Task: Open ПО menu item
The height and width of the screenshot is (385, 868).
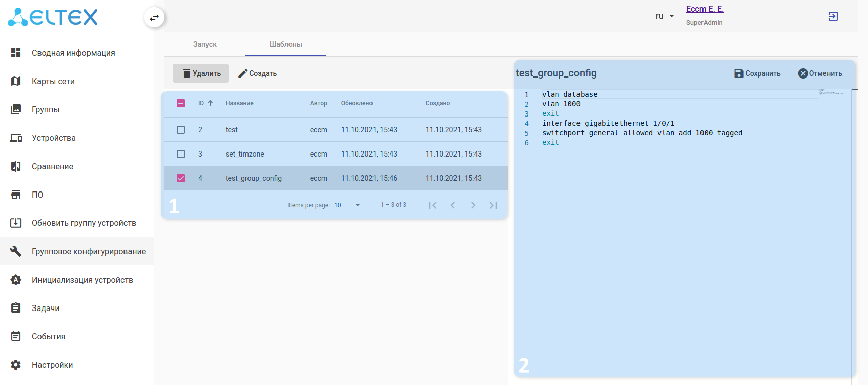Action: pyautogui.click(x=77, y=195)
